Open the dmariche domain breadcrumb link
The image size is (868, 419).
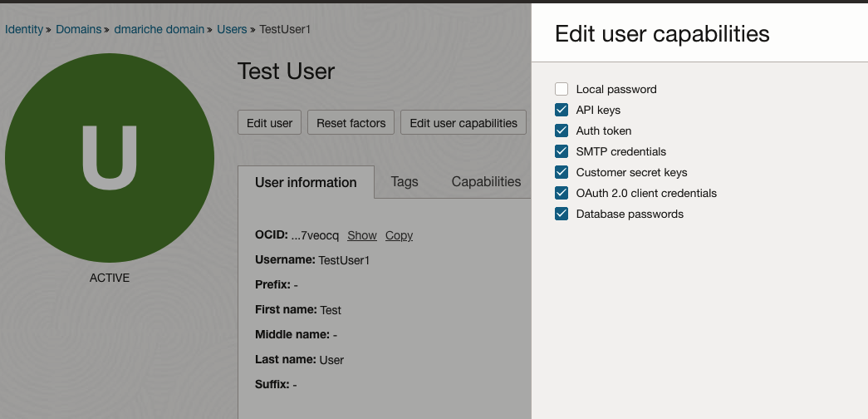coord(159,29)
